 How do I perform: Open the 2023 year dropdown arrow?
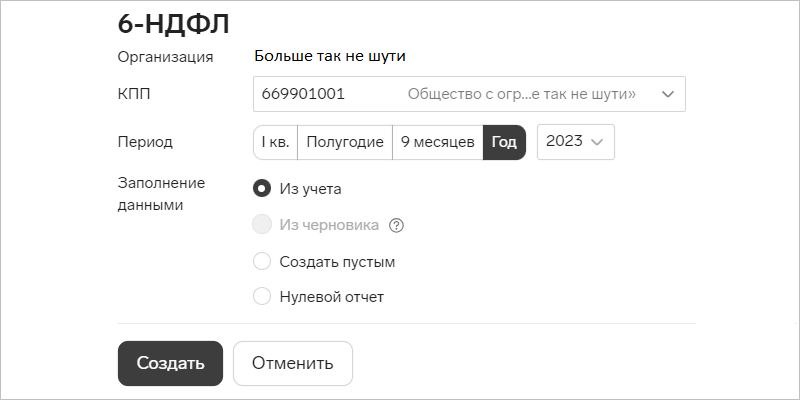(596, 142)
